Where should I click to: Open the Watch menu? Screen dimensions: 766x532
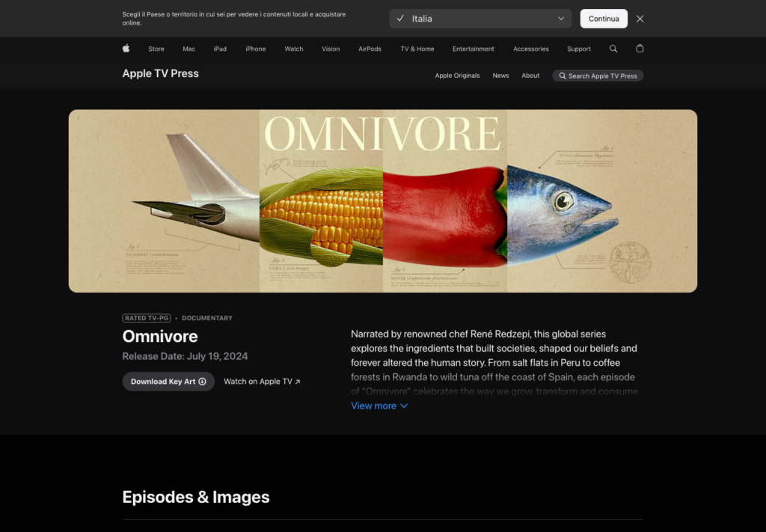[x=293, y=49]
